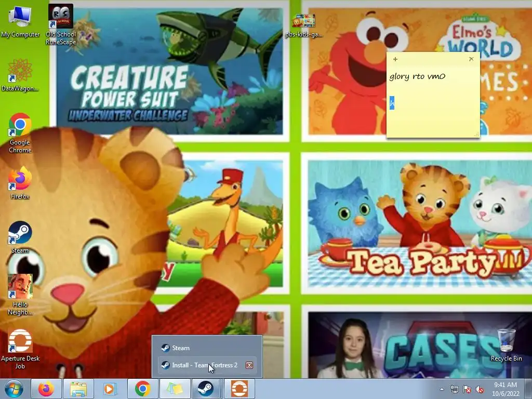Image resolution: width=532 pixels, height=399 pixels.
Task: Click the Steam taskbar button
Action: click(206, 389)
